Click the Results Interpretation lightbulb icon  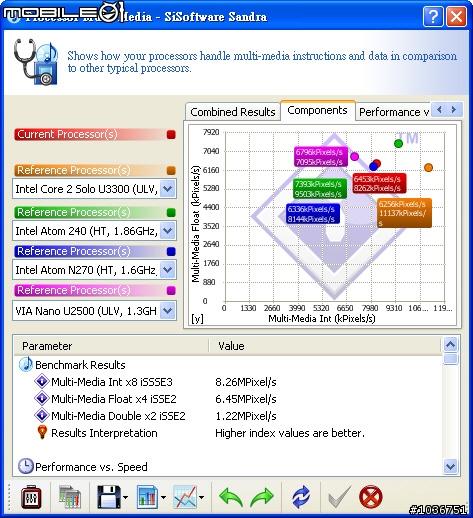(x=42, y=432)
